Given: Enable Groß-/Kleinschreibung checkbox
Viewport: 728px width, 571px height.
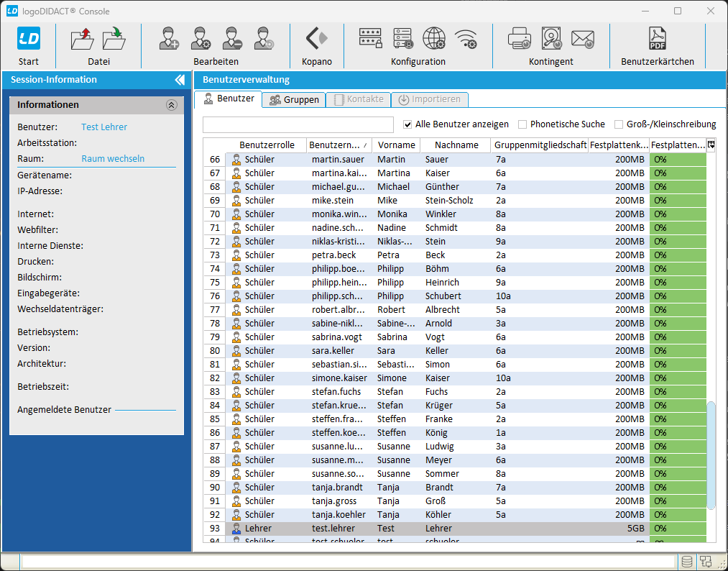Looking at the screenshot, I should 619,124.
